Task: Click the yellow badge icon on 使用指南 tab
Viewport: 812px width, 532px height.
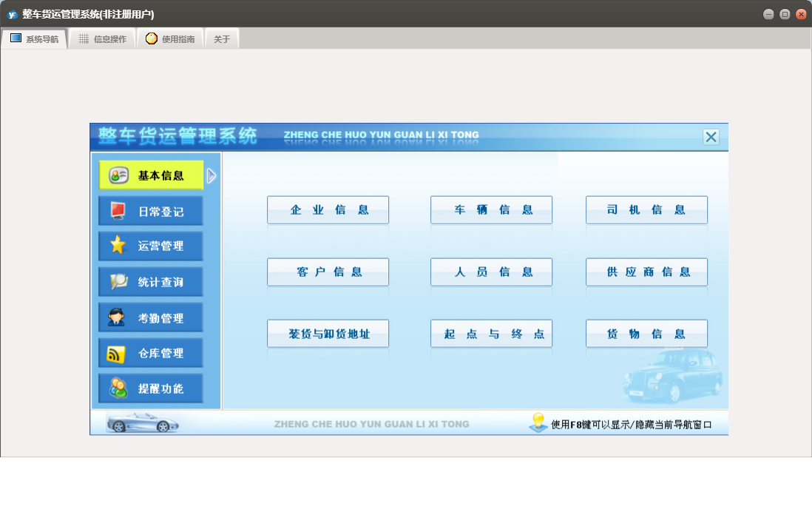Action: (151, 38)
